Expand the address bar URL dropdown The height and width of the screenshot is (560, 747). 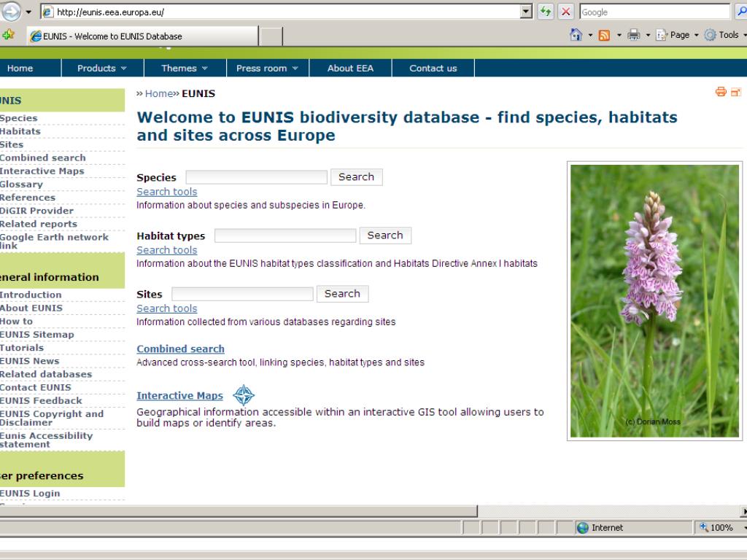pyautogui.click(x=526, y=12)
